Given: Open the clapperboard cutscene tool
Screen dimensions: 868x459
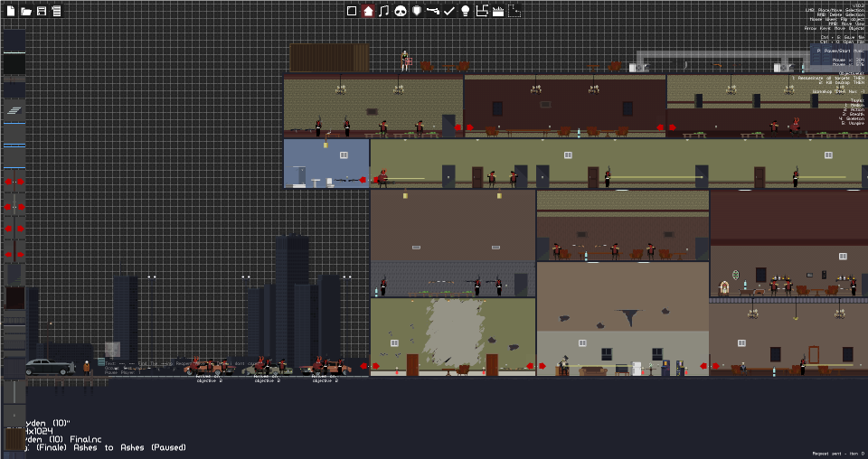Looking at the screenshot, I should (x=498, y=11).
